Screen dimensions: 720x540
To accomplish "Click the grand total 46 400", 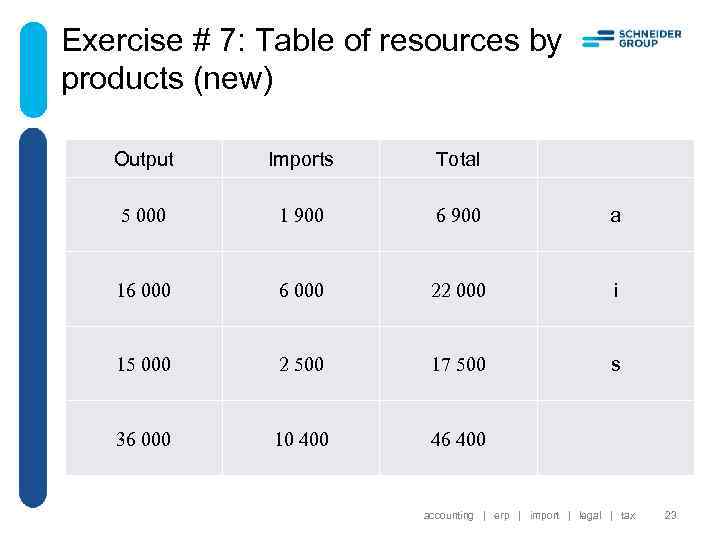I will click(458, 439).
